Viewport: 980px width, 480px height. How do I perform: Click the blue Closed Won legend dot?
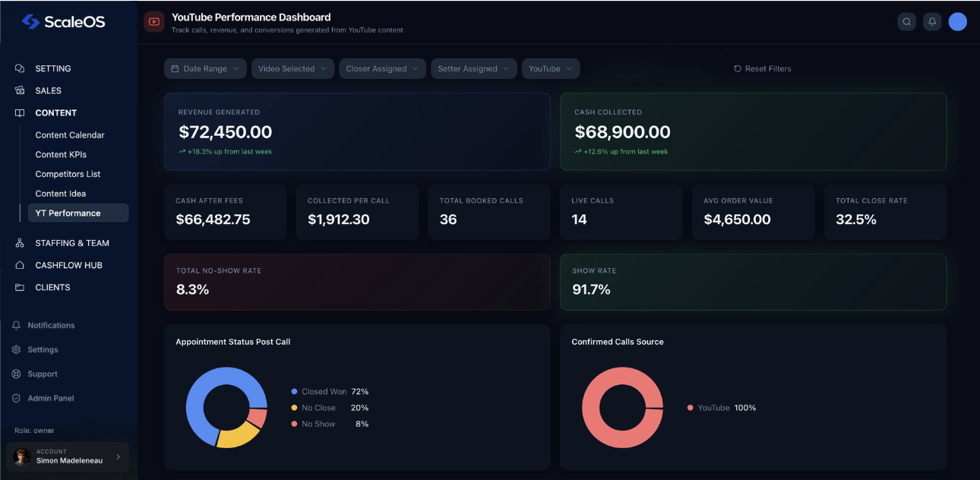click(294, 392)
